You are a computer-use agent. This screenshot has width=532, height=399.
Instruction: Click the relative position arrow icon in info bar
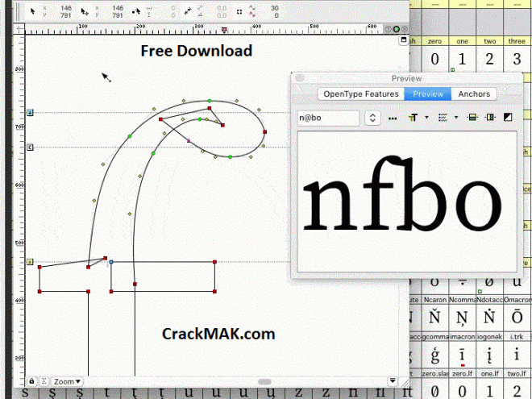click(x=85, y=11)
